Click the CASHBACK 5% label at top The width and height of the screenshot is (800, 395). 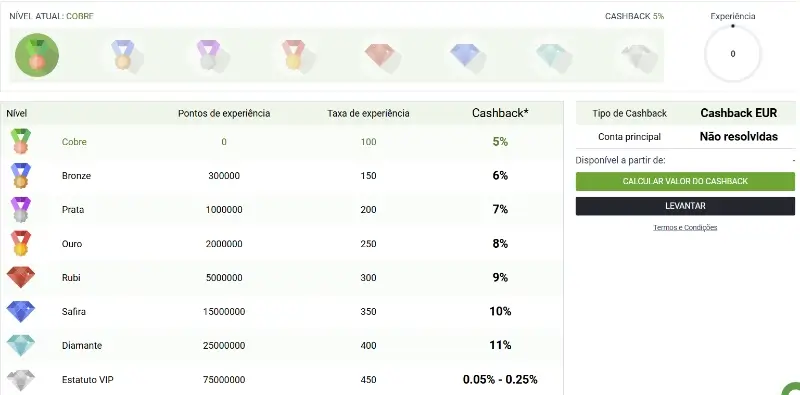pyautogui.click(x=634, y=16)
